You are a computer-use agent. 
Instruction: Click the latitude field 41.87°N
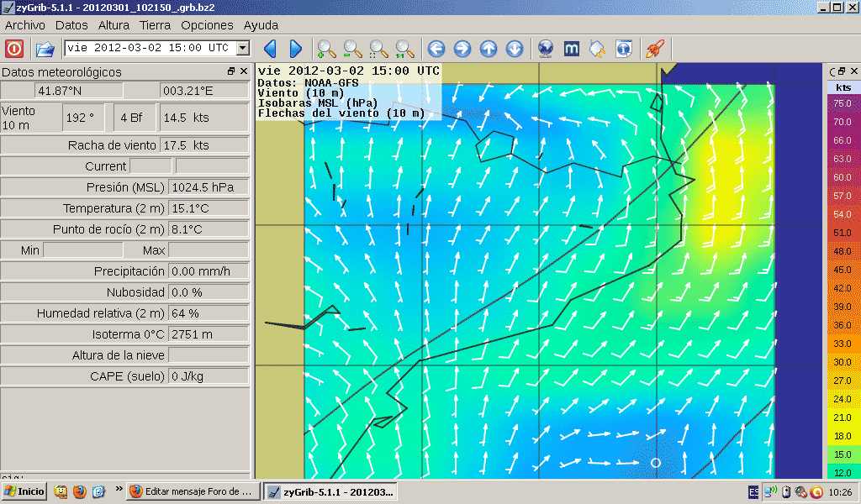[79, 91]
